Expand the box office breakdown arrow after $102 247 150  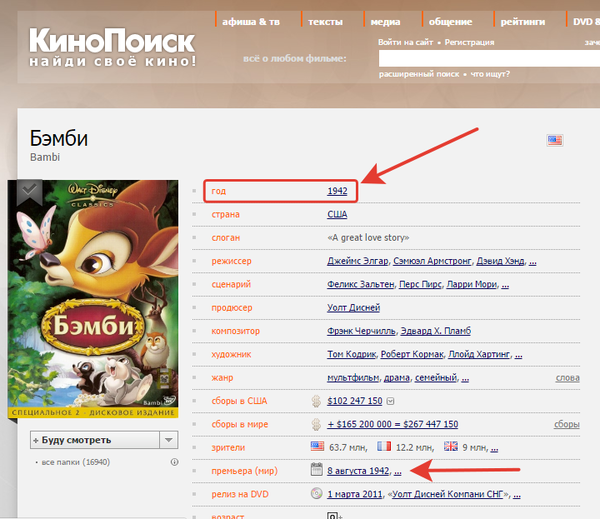390,401
